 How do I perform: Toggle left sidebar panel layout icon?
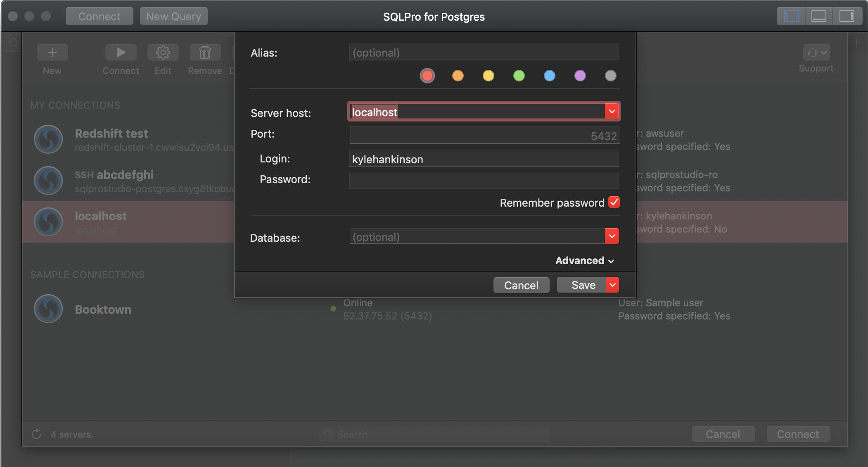tap(791, 16)
